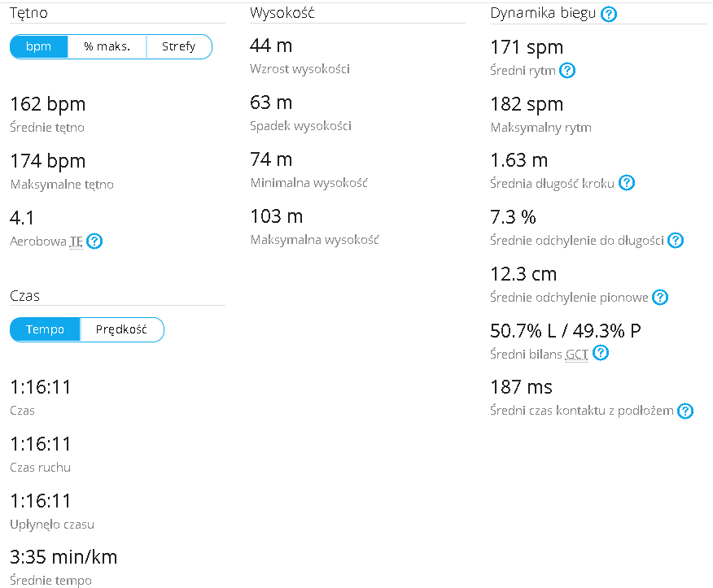Open help icon beside Średni bilans GCT
The image size is (713, 588).
pos(601,353)
